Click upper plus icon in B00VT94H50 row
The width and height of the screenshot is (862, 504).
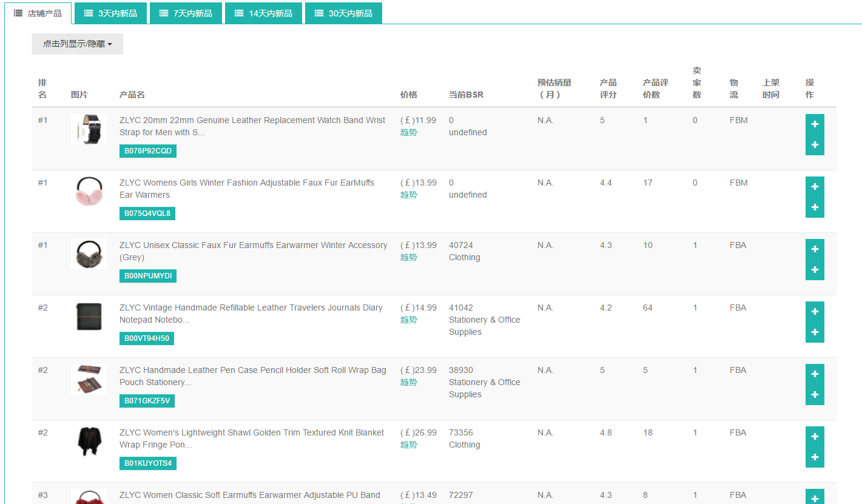[815, 312]
